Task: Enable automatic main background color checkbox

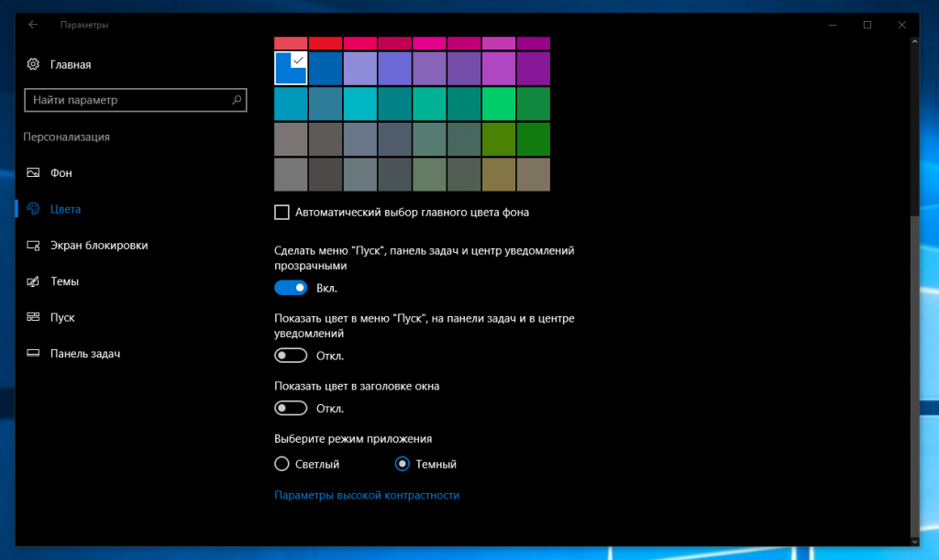Action: pyautogui.click(x=282, y=213)
